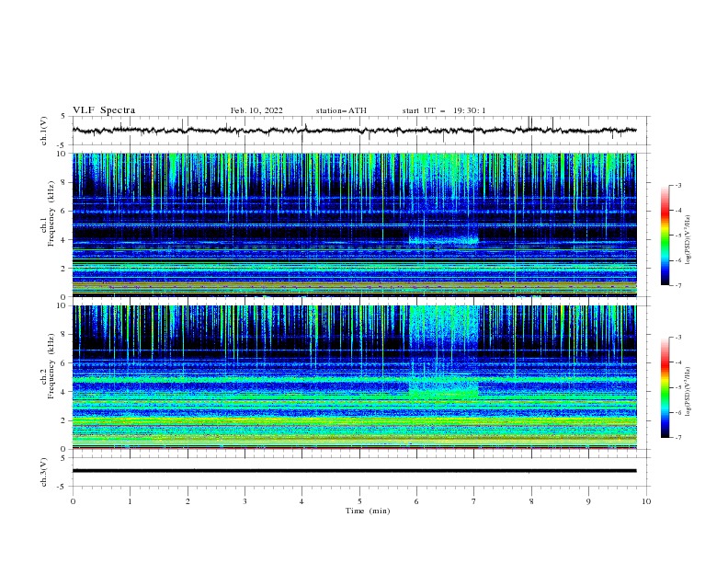
Task: Click the ch.1 color scale bar
Action: coord(665,235)
